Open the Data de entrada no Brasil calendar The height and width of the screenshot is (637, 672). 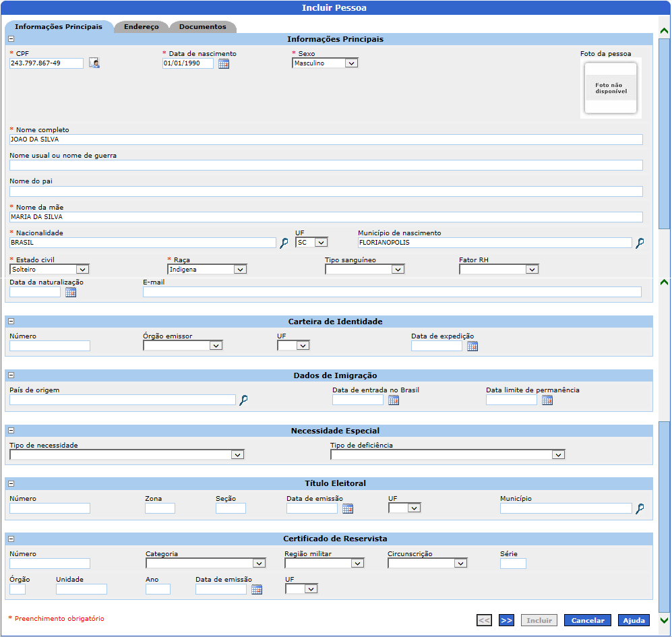[x=394, y=400]
